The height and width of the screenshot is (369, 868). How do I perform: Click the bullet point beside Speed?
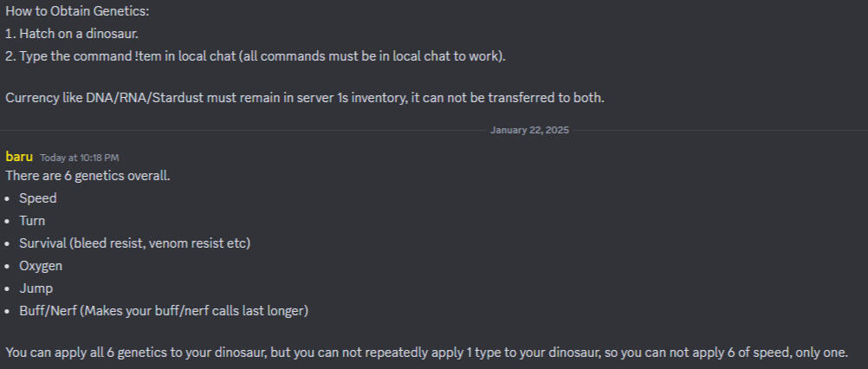coord(8,198)
